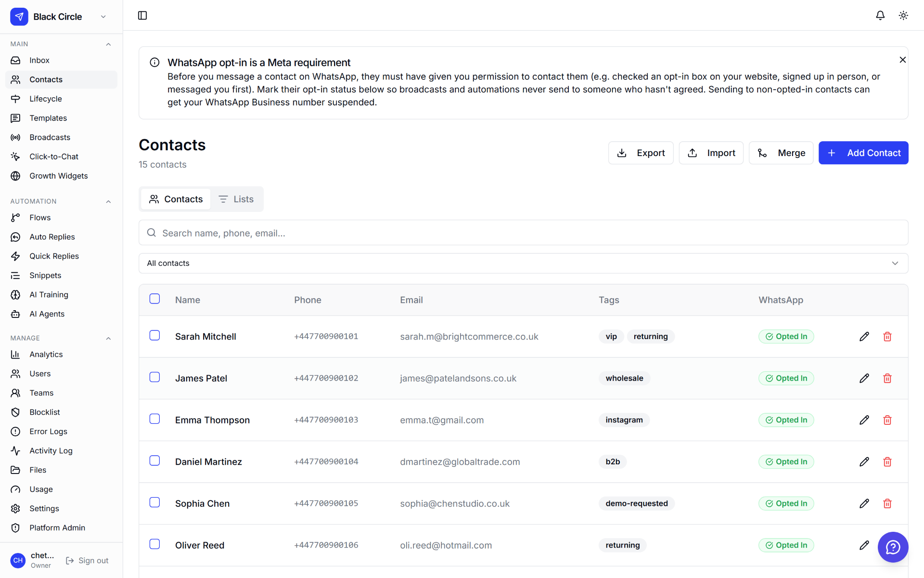The width and height of the screenshot is (924, 578).
Task: Go to Flows in the sidebar
Action: (x=61, y=218)
